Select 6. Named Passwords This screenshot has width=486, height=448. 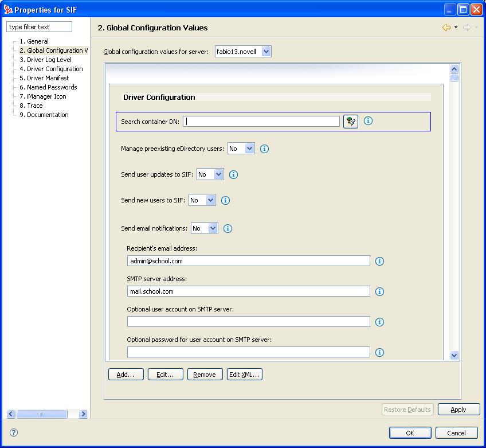(x=48, y=87)
